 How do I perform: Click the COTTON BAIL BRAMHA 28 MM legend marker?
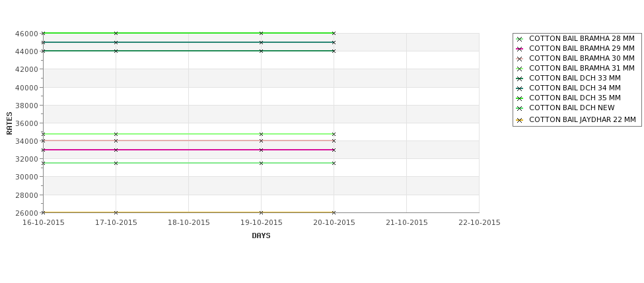click(520, 40)
